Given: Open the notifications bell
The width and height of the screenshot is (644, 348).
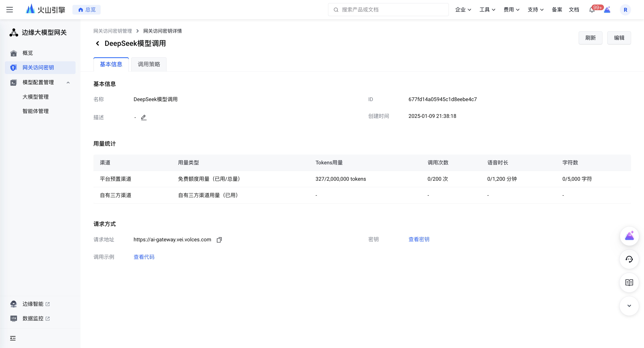Looking at the screenshot, I should (x=591, y=10).
